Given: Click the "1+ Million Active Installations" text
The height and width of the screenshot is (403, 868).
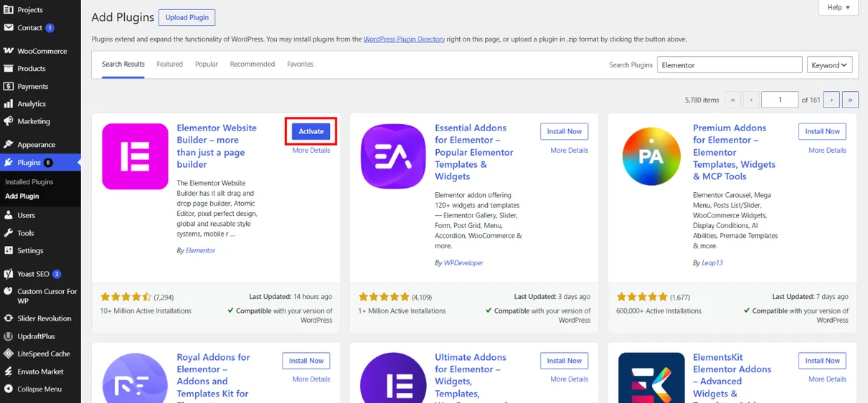Looking at the screenshot, I should point(402,311).
